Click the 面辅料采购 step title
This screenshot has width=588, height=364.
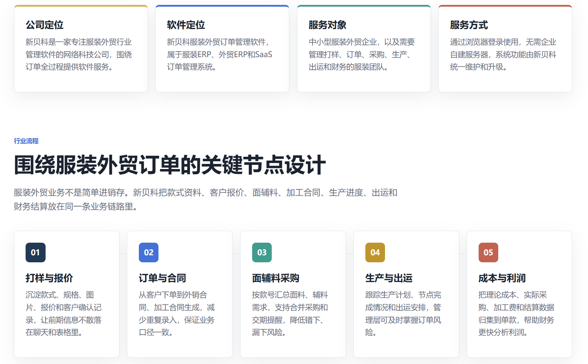(276, 278)
